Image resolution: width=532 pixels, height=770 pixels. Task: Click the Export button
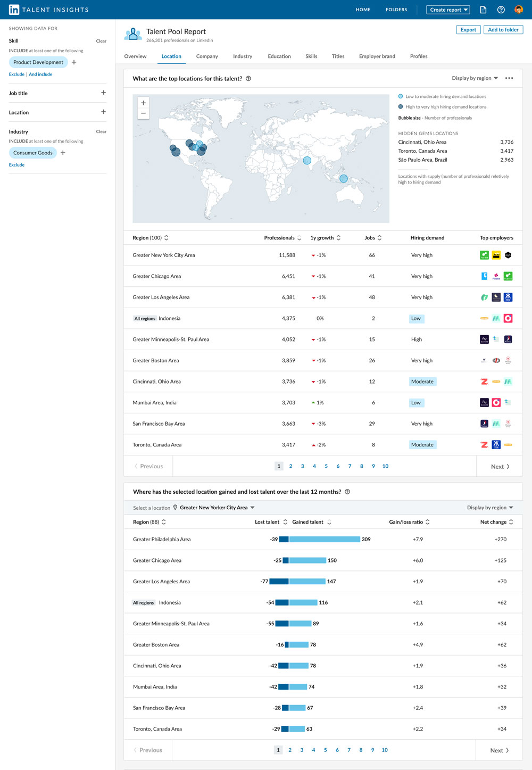click(x=468, y=30)
